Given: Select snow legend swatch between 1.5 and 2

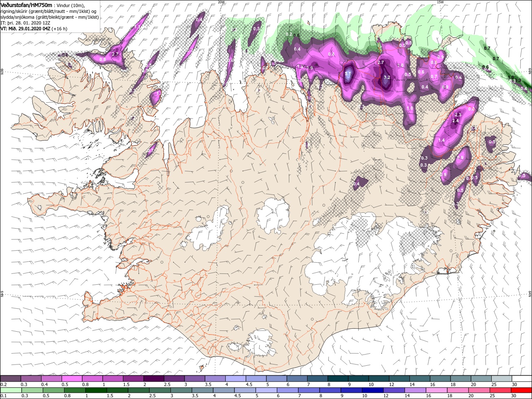Looking at the screenshot, I should [133, 378].
